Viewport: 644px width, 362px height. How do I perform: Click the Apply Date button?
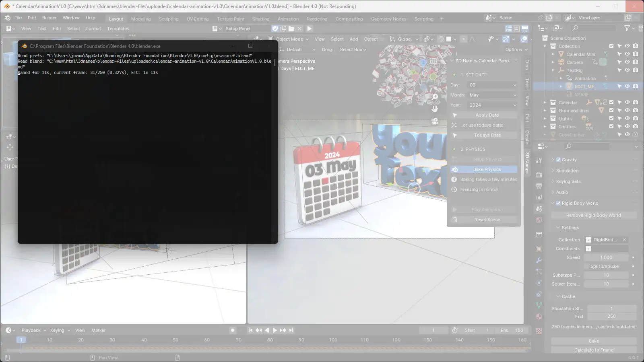click(484, 115)
